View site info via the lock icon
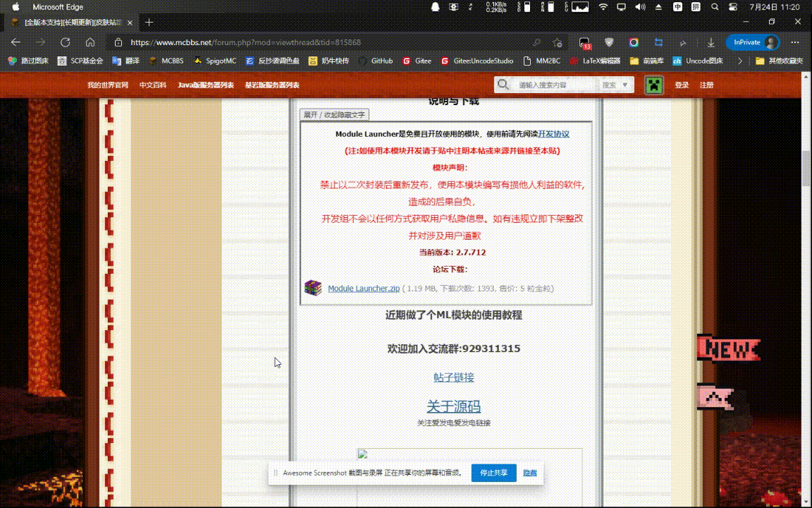812x508 pixels. tap(118, 42)
